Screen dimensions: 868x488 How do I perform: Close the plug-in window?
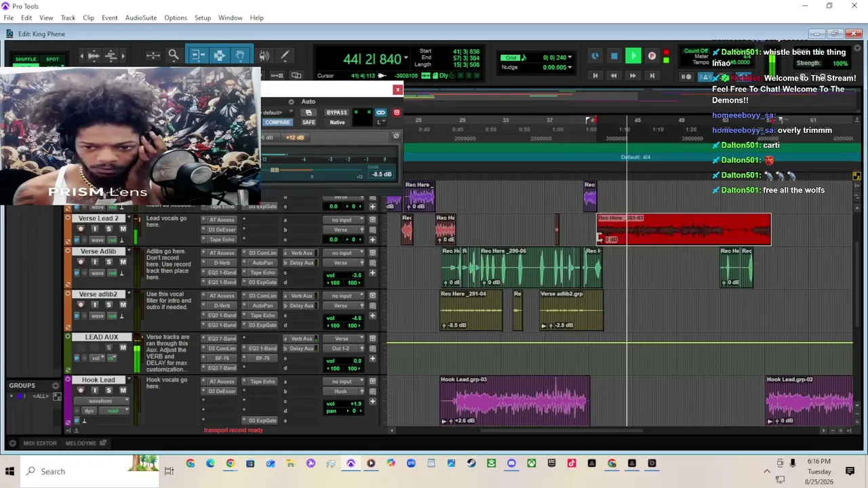[x=397, y=89]
